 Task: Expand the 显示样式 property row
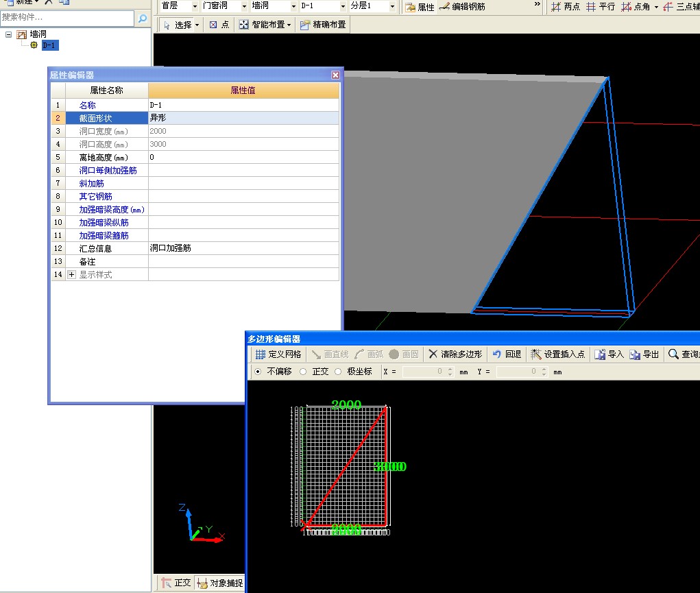pos(71,275)
